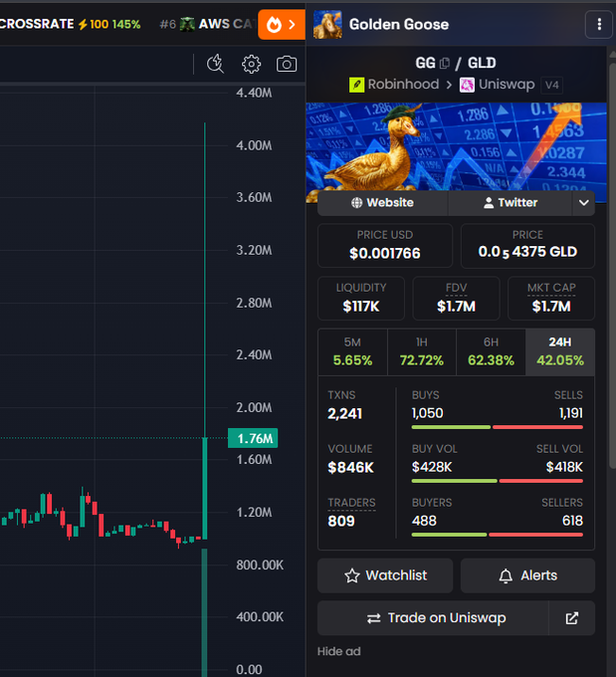Click the PRICE 4375 GLD box

pos(527,246)
